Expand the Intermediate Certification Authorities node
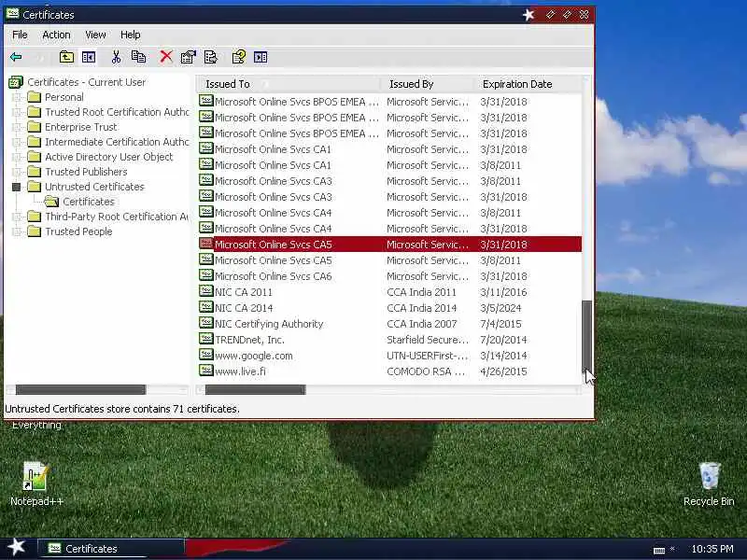 pyautogui.click(x=17, y=142)
